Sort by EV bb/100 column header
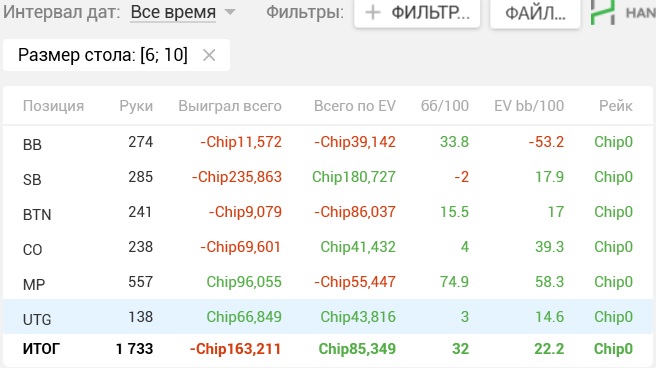The width and height of the screenshot is (656, 368). tap(529, 106)
